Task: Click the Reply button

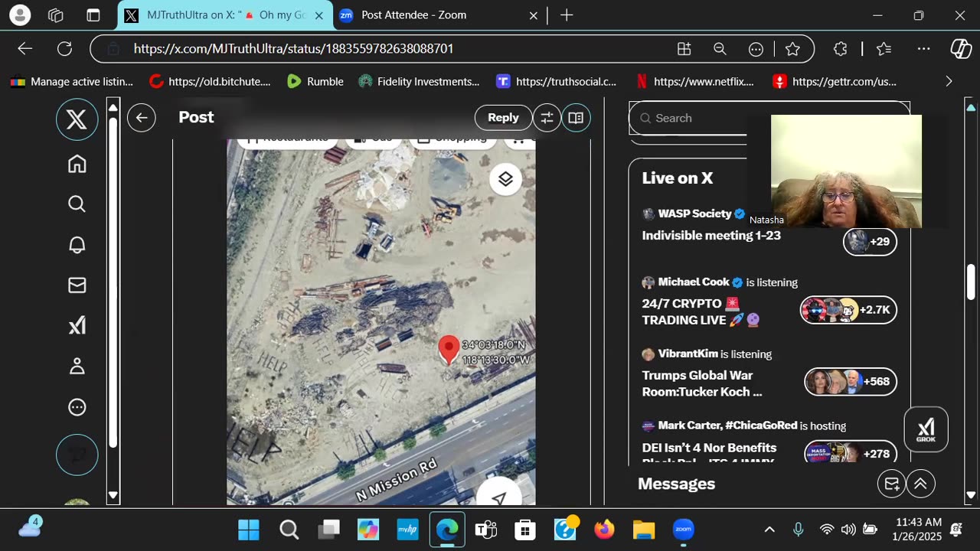Action: click(x=503, y=118)
